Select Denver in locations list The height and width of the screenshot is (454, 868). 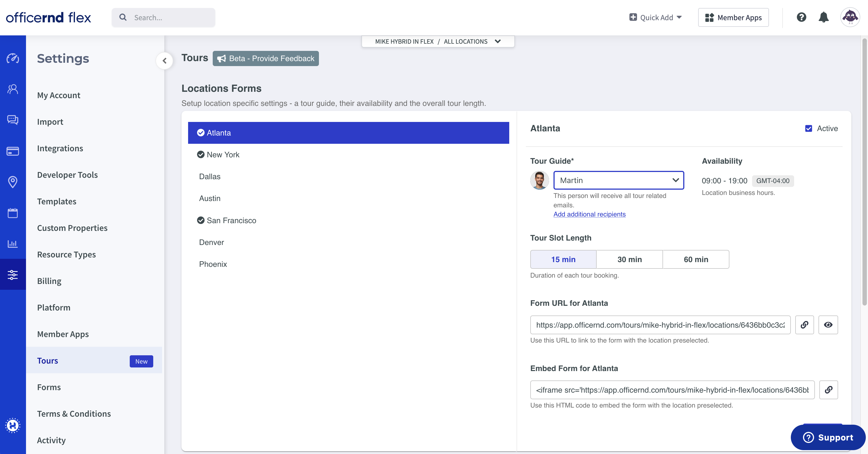pyautogui.click(x=349, y=242)
